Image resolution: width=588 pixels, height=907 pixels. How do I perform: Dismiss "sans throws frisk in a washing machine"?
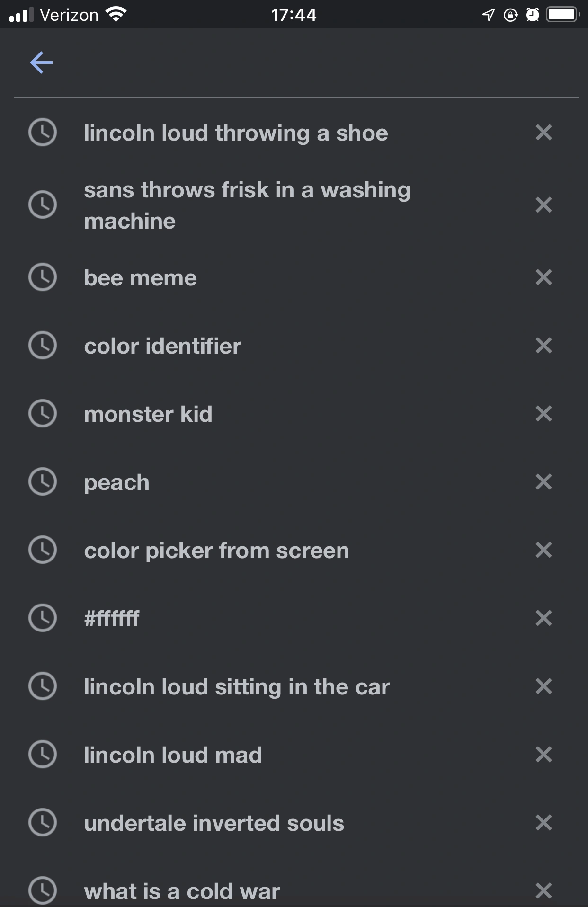(x=543, y=205)
